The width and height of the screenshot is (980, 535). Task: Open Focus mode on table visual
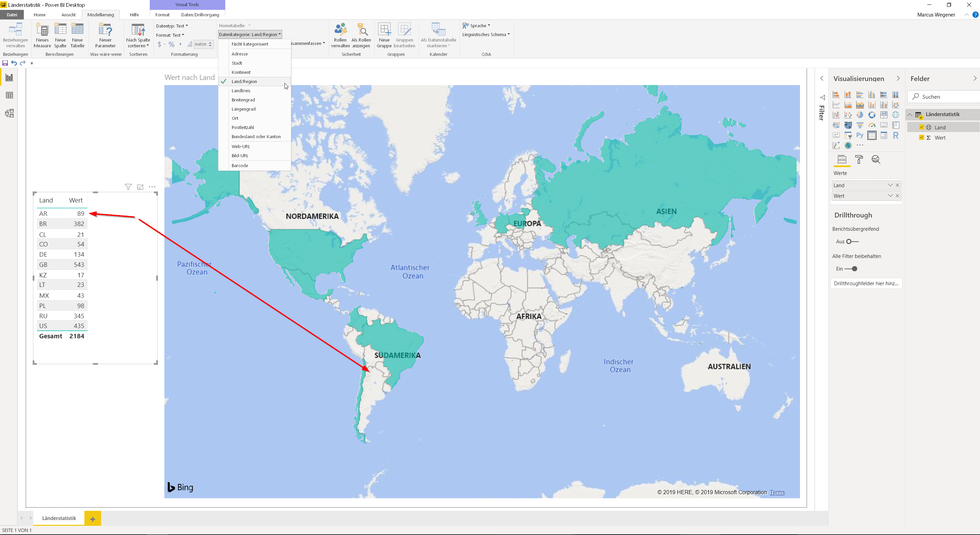pos(140,187)
